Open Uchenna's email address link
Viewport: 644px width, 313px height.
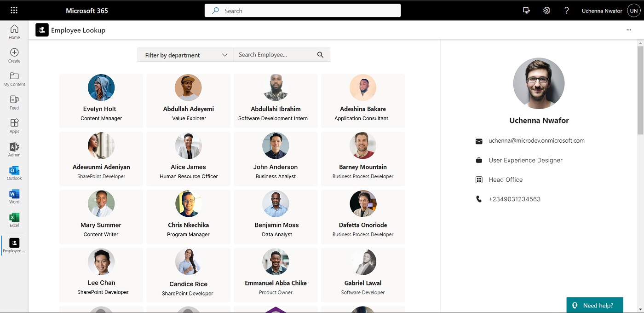pyautogui.click(x=536, y=140)
